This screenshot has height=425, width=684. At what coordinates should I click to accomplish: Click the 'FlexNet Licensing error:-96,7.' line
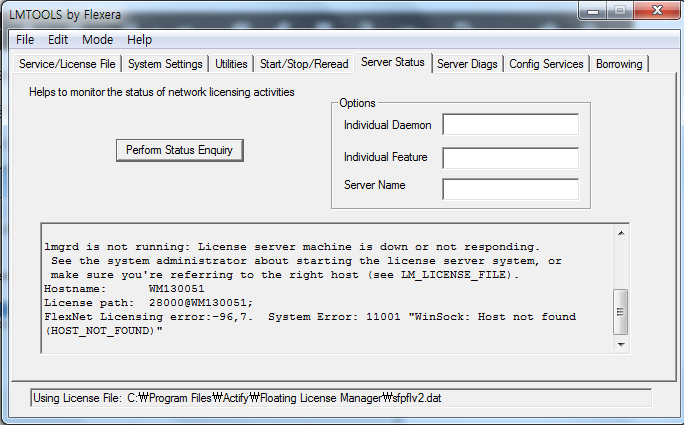(x=310, y=317)
